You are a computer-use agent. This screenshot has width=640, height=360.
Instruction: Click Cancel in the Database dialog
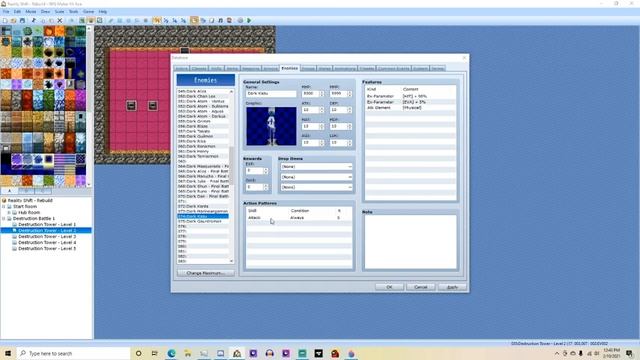[x=420, y=287]
